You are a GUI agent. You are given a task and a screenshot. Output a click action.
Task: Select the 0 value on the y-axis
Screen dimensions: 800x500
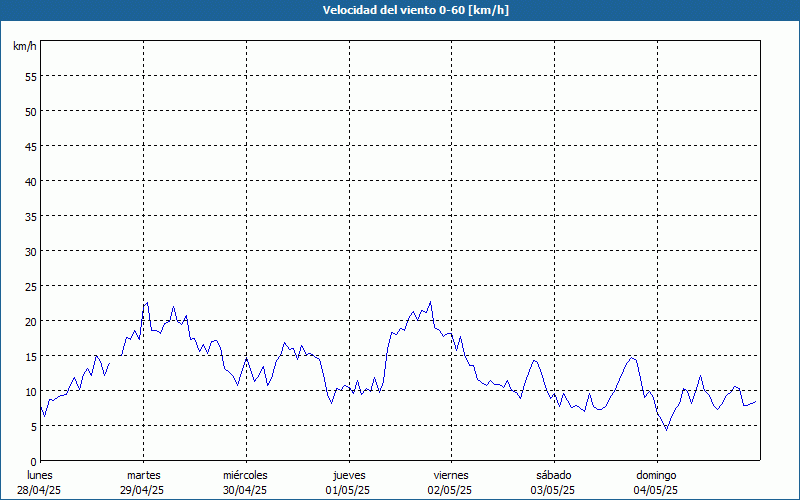click(34, 462)
